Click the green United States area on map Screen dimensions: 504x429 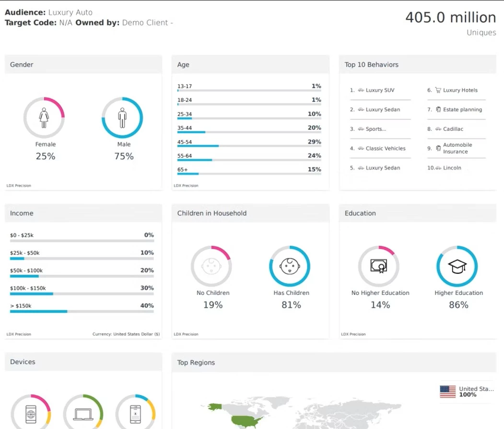click(x=246, y=421)
